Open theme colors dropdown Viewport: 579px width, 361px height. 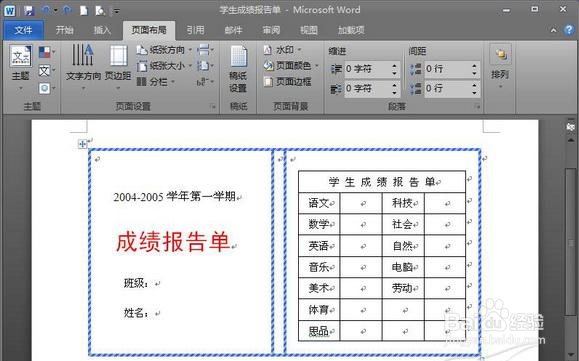point(47,52)
